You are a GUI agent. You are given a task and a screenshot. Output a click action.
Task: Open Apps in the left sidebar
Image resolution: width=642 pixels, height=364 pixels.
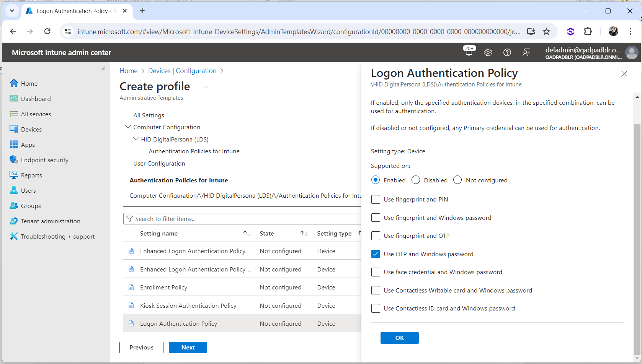click(x=28, y=145)
